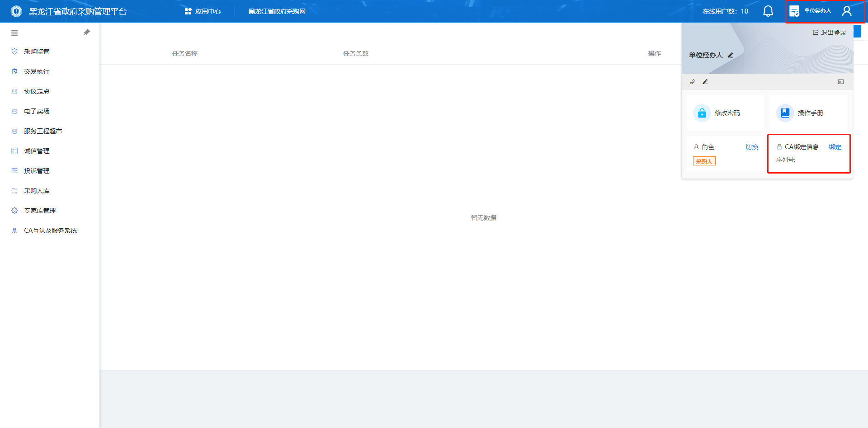Open CA互认及服务系统 in the sidebar
The image size is (868, 428).
coord(50,230)
